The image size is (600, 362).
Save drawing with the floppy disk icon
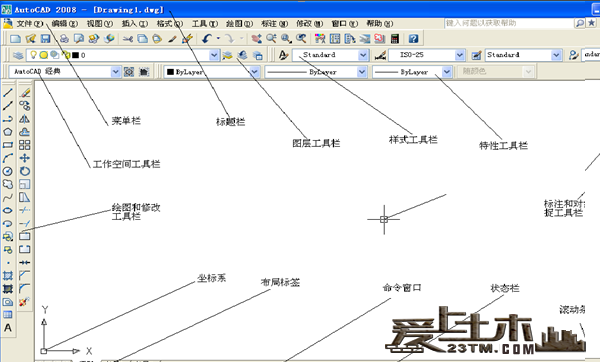(46, 39)
